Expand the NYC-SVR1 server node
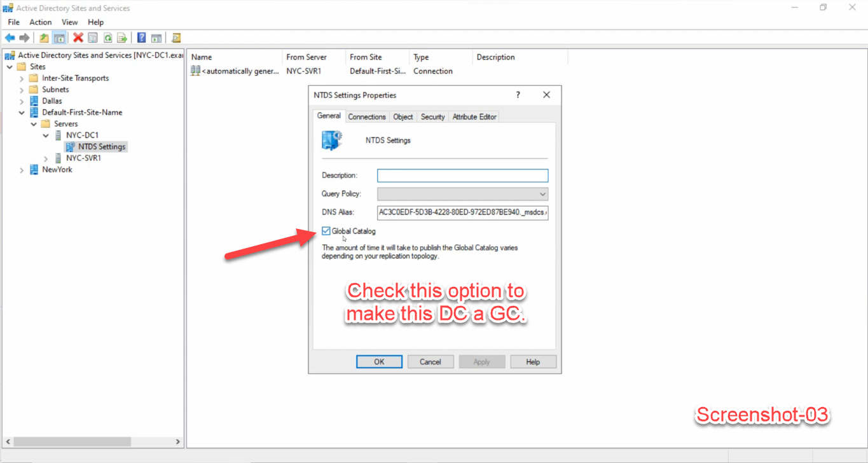This screenshot has width=868, height=463. [46, 158]
